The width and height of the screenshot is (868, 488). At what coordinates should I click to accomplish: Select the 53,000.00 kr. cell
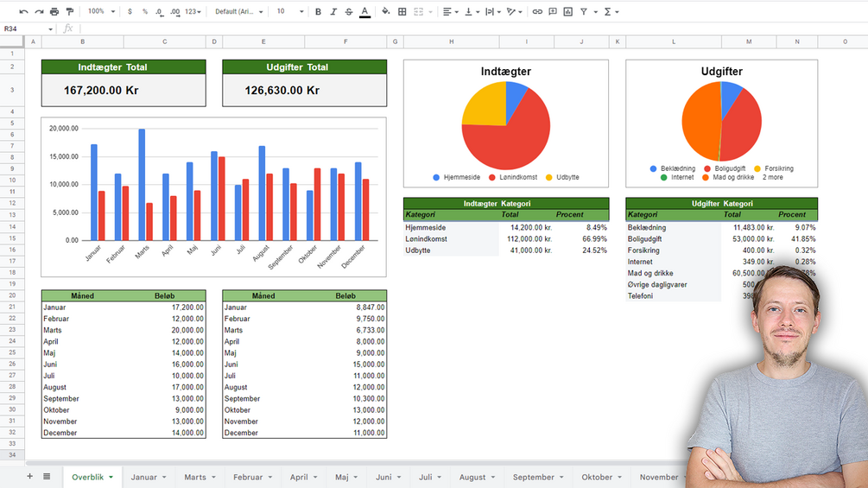(749, 239)
